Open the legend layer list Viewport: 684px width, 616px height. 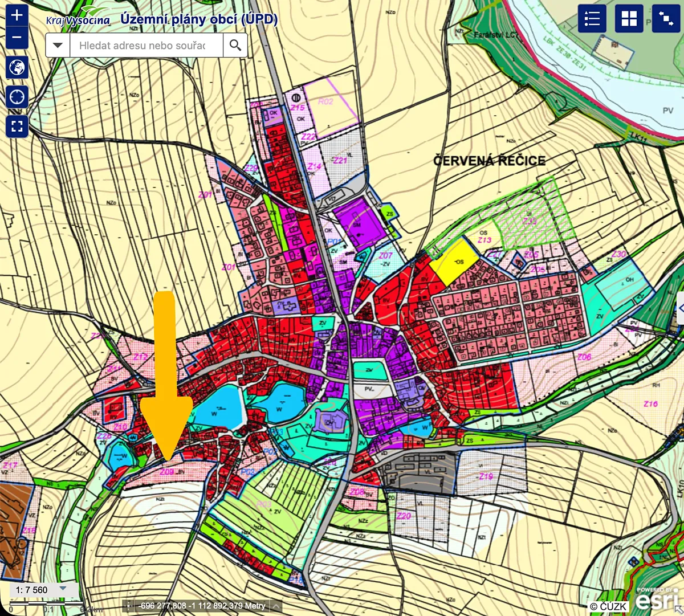coord(592,19)
